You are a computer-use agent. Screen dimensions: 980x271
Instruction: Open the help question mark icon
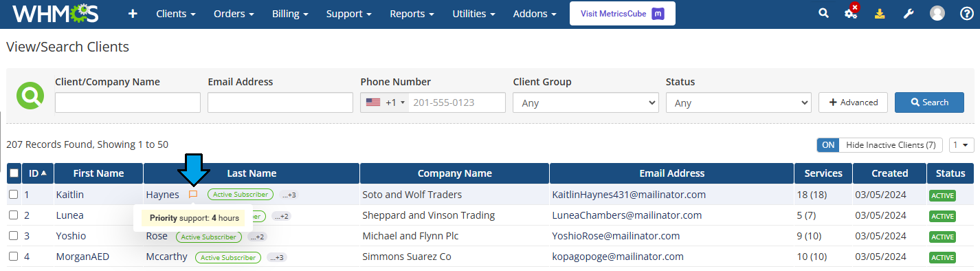[966, 13]
